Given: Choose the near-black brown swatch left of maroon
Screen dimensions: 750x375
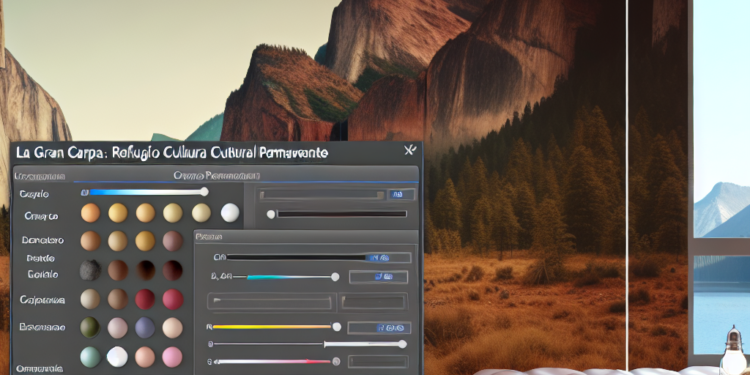Looking at the screenshot, I should point(145,270).
